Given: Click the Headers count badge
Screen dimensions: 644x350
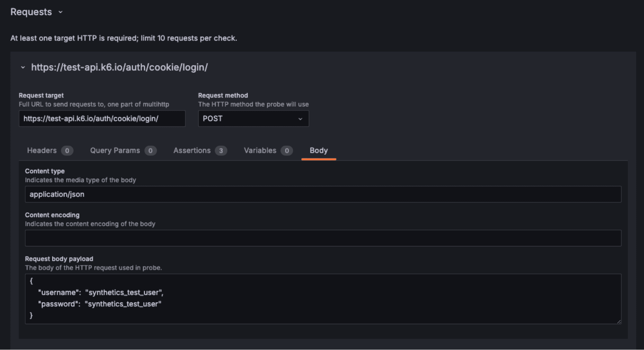Looking at the screenshot, I should (67, 150).
